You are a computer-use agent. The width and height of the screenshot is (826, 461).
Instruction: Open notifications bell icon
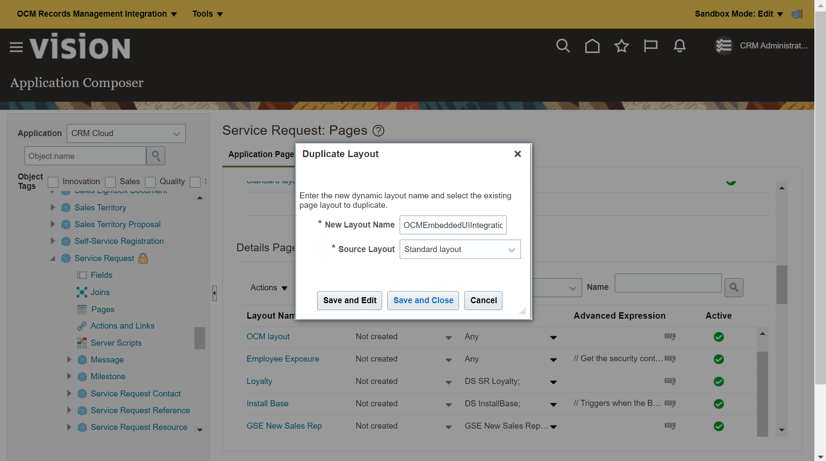point(680,46)
